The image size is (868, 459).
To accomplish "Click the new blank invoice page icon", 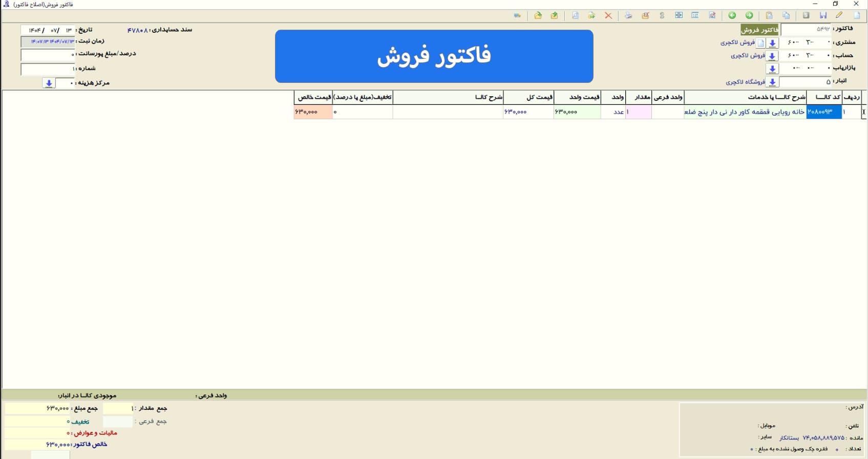I will click(857, 15).
